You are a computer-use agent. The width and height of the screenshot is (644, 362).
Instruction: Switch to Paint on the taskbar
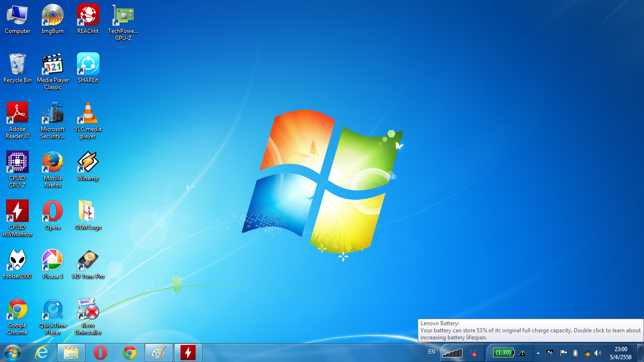tap(159, 353)
